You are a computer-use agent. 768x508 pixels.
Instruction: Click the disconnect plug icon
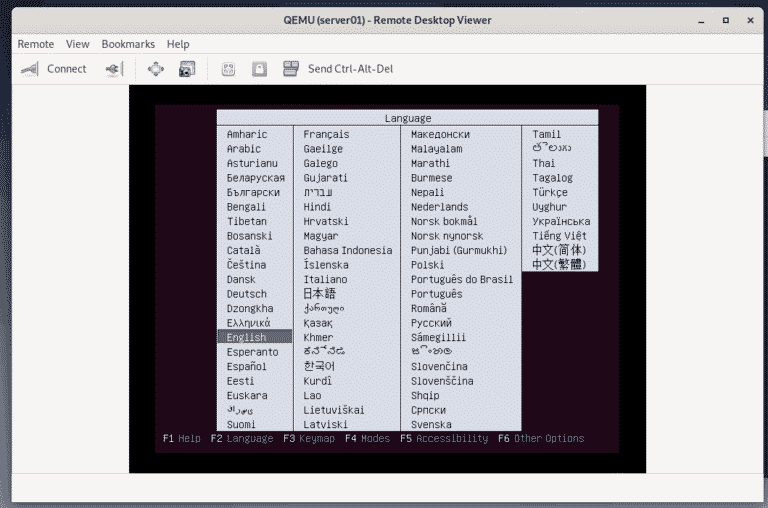tap(114, 69)
